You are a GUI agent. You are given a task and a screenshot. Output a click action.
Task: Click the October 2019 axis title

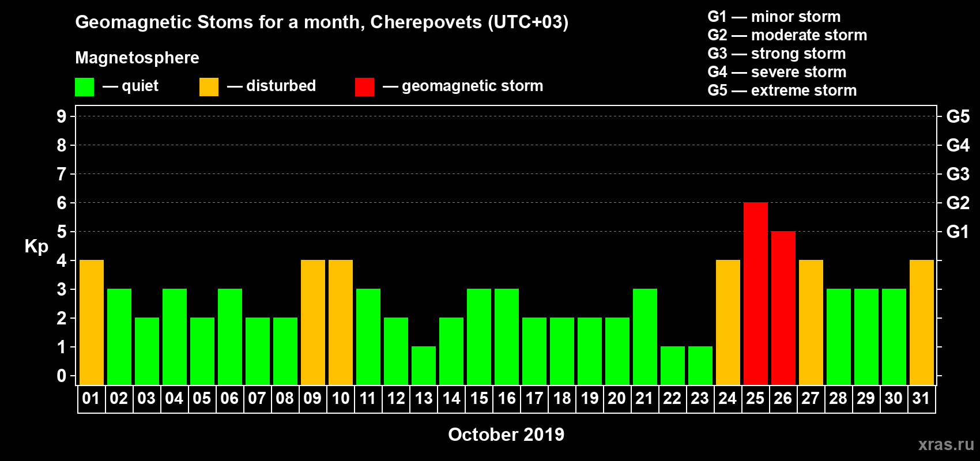click(506, 434)
